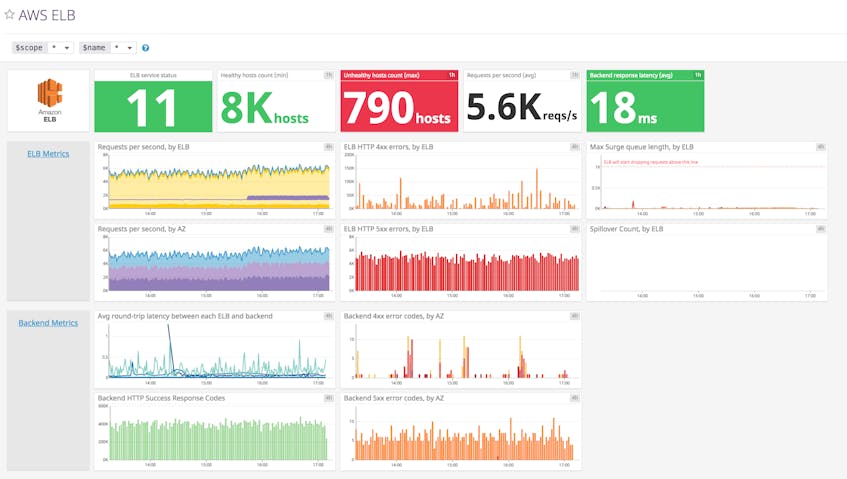The height and width of the screenshot is (479, 847).
Task: Click the 'Requests per second (avg)' header
Action: (x=502, y=75)
